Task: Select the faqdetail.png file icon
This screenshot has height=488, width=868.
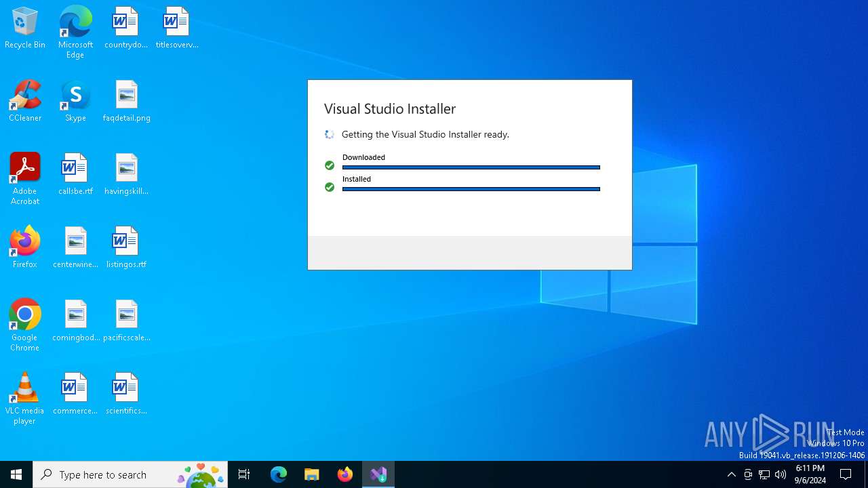Action: 126,101
